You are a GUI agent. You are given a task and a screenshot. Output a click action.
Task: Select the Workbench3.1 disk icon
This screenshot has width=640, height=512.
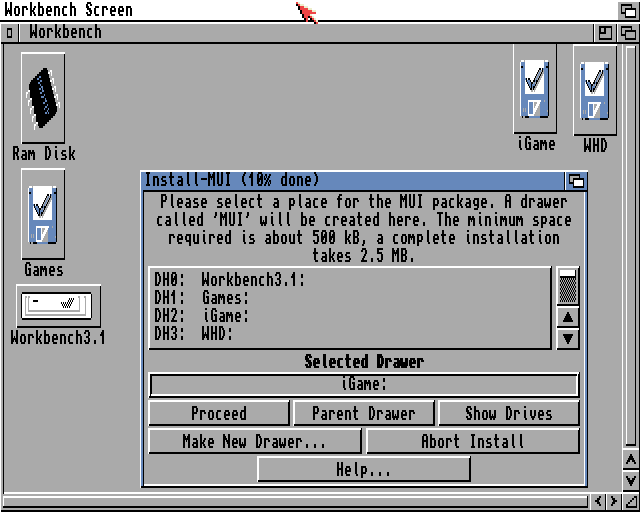pyautogui.click(x=58, y=305)
